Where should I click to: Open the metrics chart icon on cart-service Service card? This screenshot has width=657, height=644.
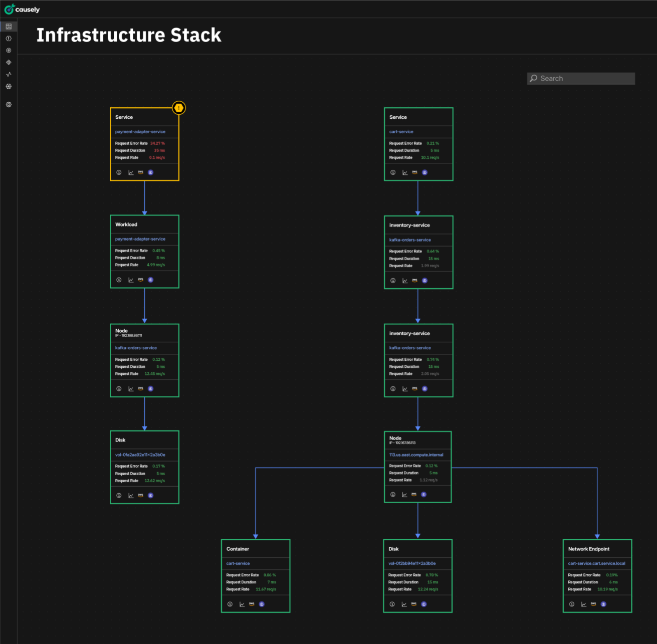405,172
